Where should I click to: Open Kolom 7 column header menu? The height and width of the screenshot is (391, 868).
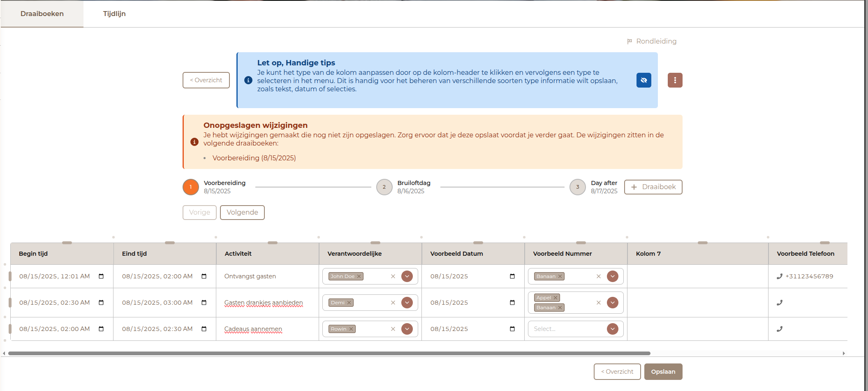[698, 254]
